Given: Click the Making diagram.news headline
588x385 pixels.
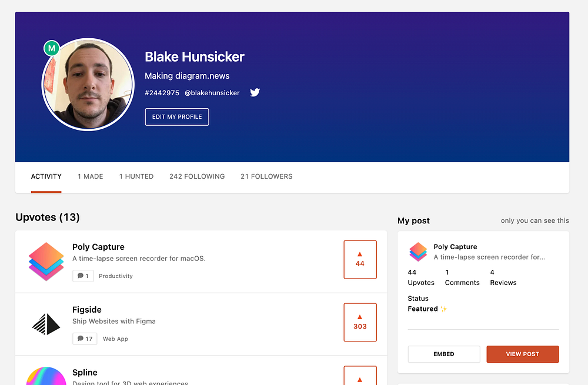Looking at the screenshot, I should coord(187,76).
